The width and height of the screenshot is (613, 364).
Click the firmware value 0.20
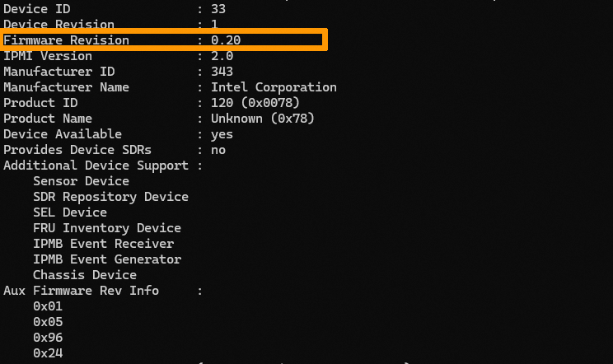tap(226, 40)
